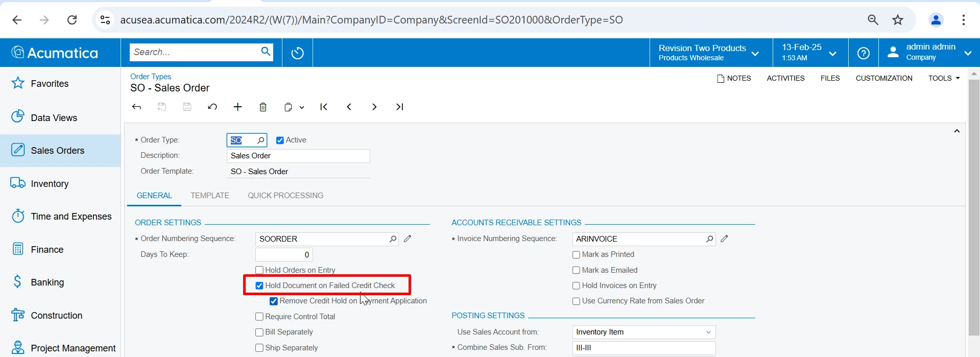The width and height of the screenshot is (980, 357).
Task: Check Use Currency Rate from Sales Order
Action: [576, 301]
